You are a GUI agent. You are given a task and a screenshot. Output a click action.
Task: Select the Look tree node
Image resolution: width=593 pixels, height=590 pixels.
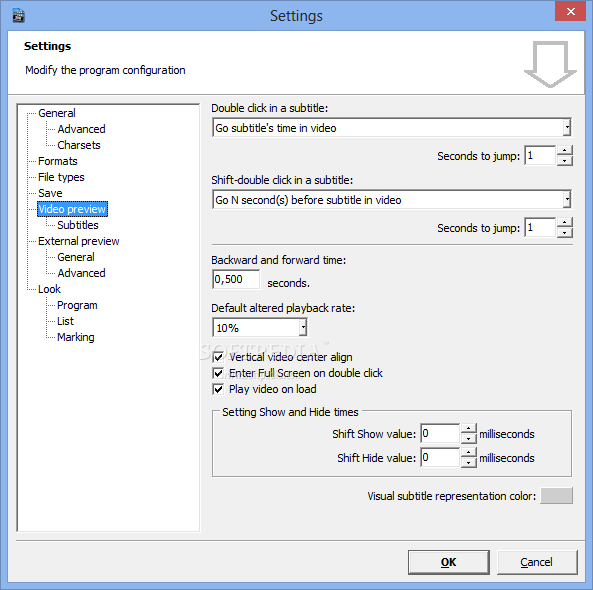pos(49,289)
